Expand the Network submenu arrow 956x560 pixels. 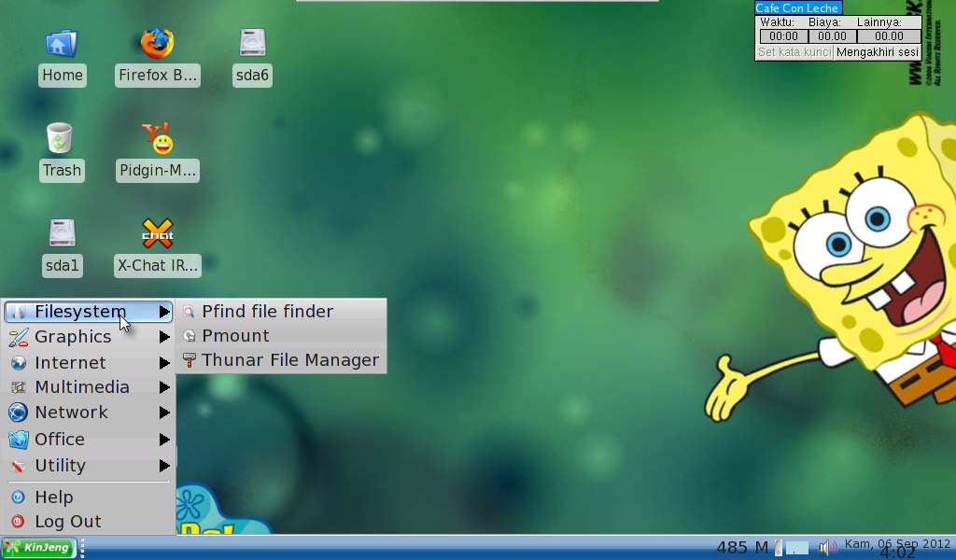[x=164, y=413]
